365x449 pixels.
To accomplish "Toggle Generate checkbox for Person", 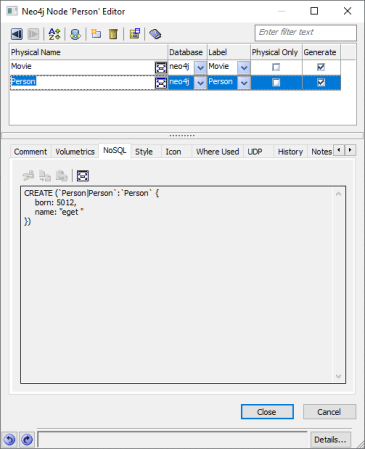I will [x=321, y=82].
